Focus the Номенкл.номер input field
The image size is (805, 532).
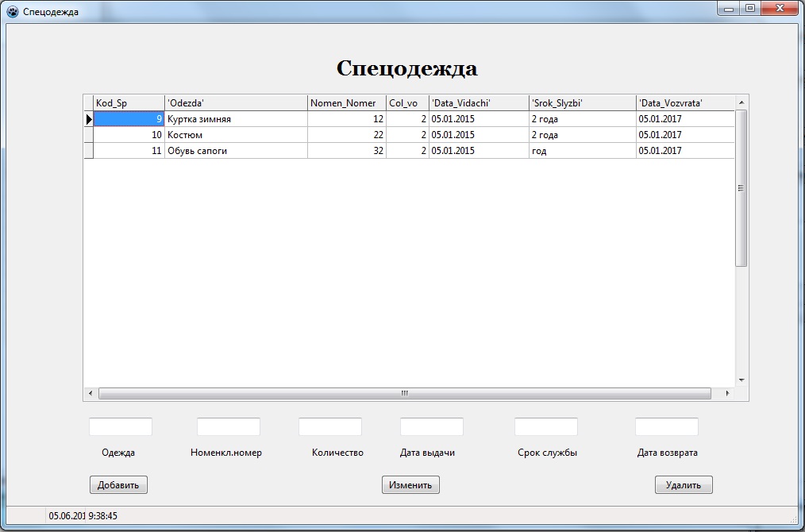click(229, 426)
